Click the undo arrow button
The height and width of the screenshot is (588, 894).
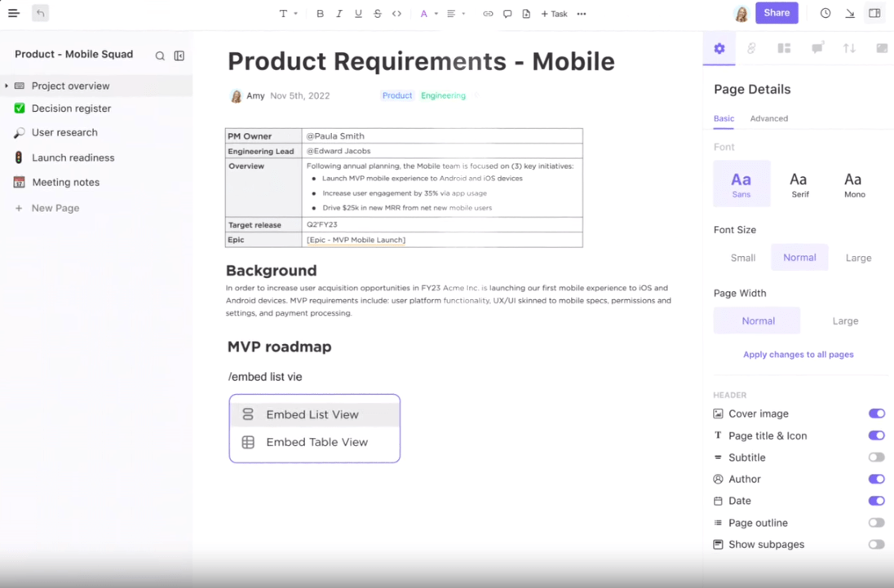(40, 13)
